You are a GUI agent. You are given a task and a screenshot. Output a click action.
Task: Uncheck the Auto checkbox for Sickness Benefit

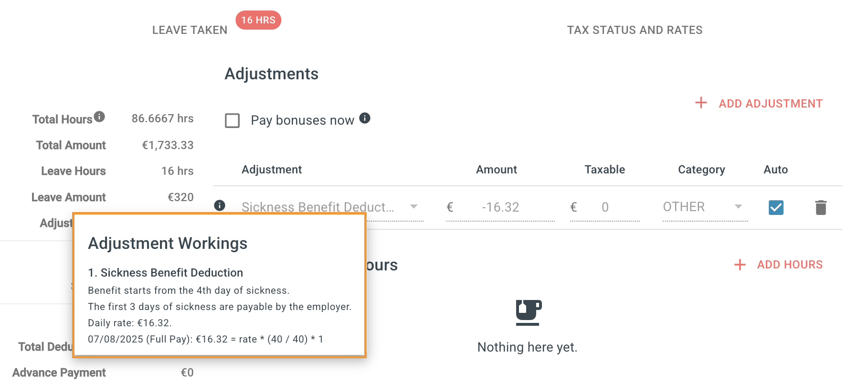tap(776, 207)
